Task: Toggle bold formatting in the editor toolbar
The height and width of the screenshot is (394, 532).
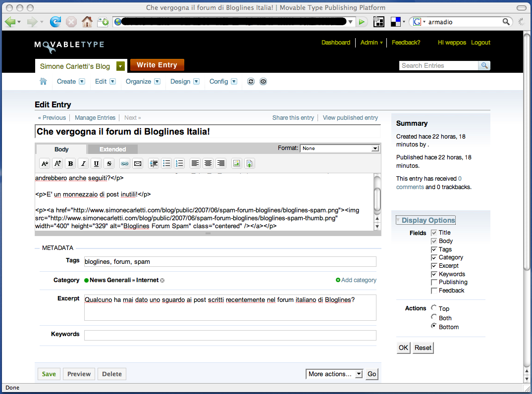Action: point(70,163)
